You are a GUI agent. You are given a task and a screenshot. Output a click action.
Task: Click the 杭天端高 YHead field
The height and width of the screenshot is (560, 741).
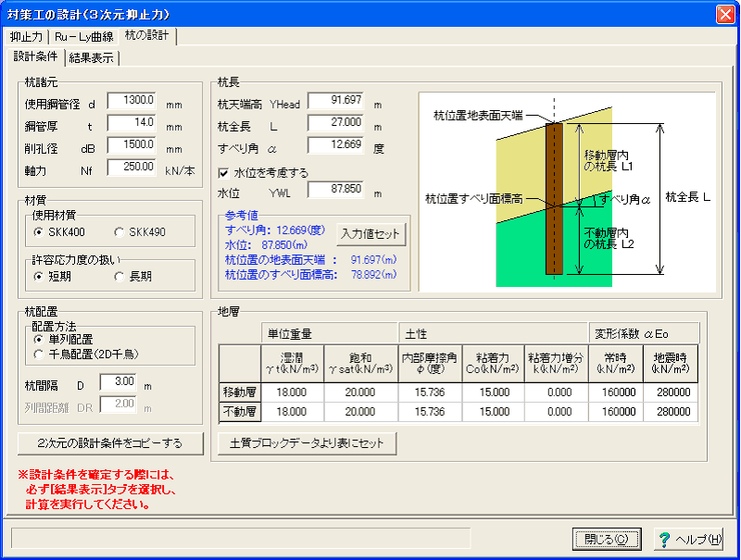(x=335, y=100)
